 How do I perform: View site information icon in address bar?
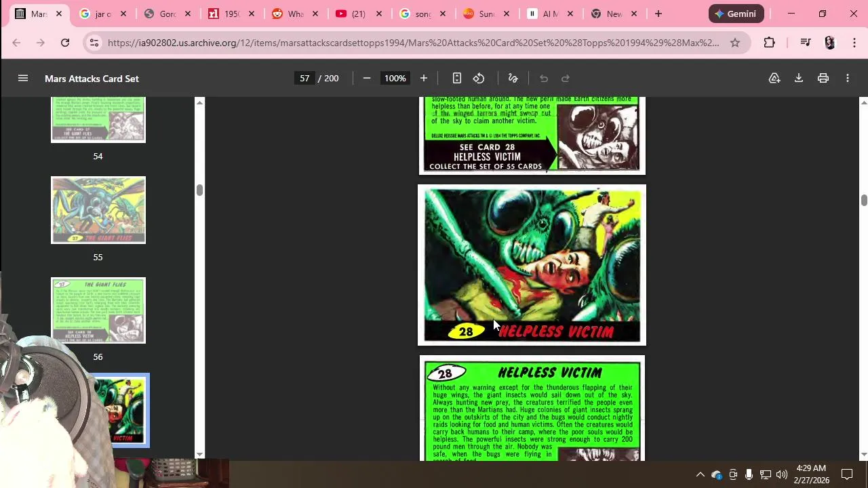(94, 43)
